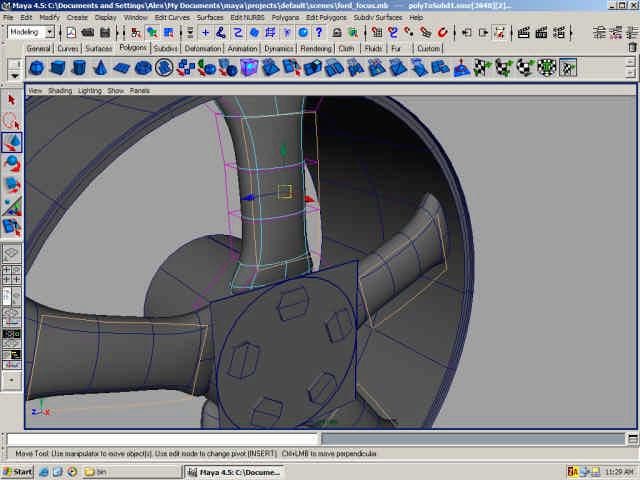Activate the Lasso selection tool
640x480 pixels.
coord(12,120)
